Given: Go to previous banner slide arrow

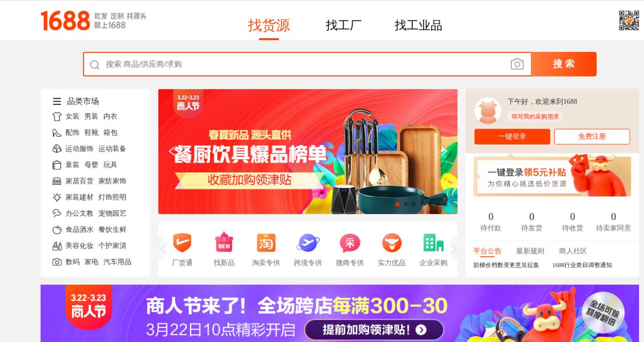Looking at the screenshot, I should 171,151.
